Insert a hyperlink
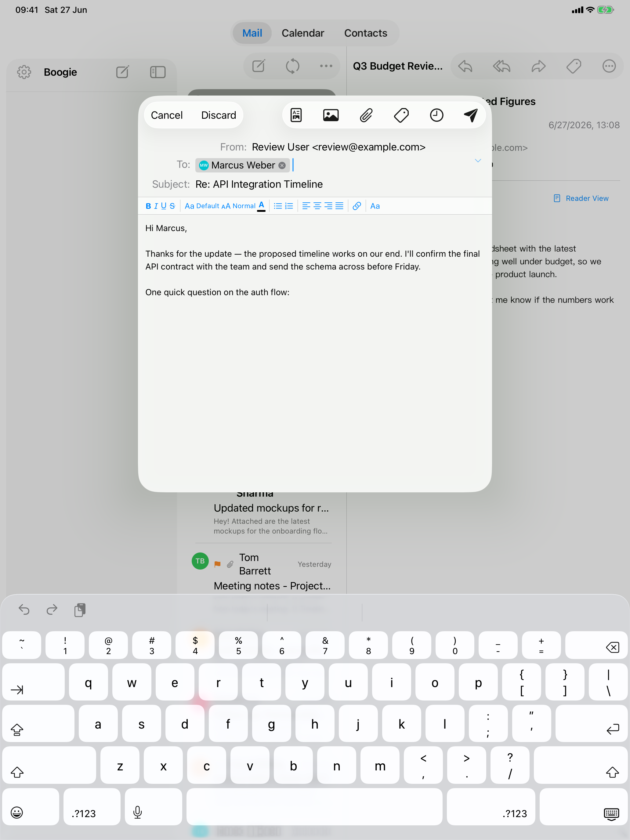 point(357,206)
